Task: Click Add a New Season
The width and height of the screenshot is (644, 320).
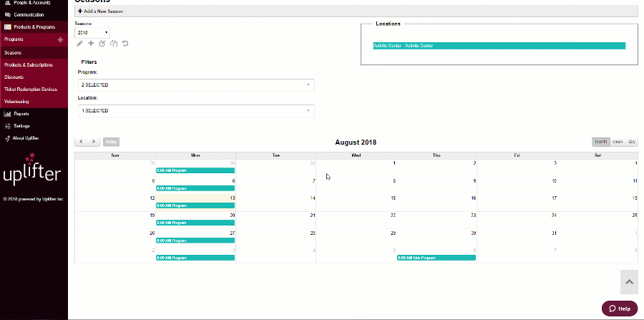Action: coord(101,11)
